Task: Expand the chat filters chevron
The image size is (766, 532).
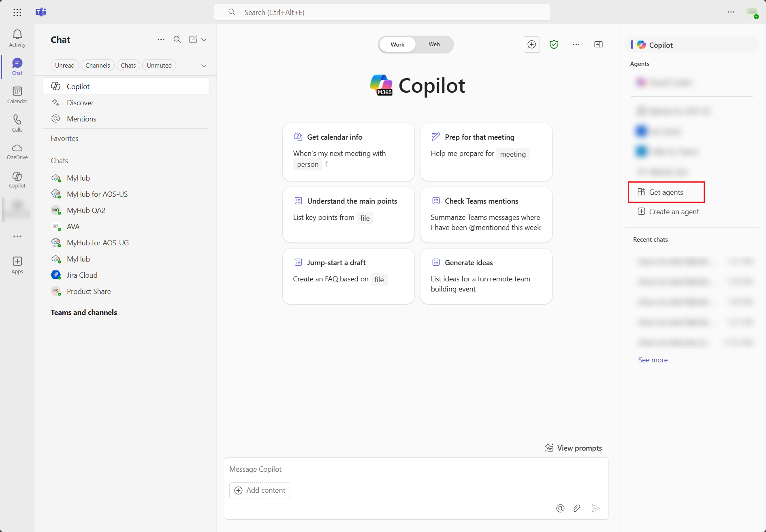Action: pyautogui.click(x=204, y=66)
